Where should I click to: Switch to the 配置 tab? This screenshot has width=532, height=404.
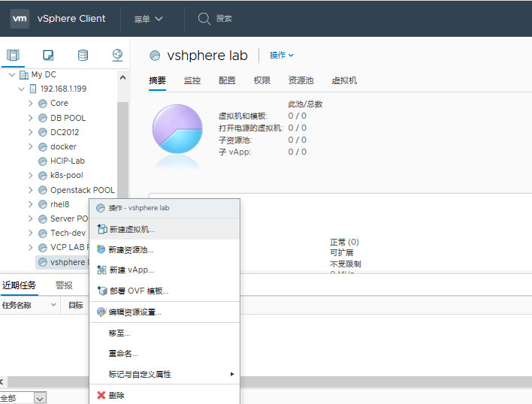click(x=227, y=80)
